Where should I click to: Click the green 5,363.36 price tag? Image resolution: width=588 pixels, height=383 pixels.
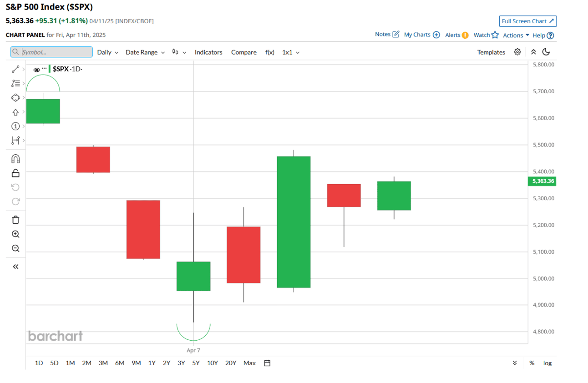pyautogui.click(x=542, y=181)
